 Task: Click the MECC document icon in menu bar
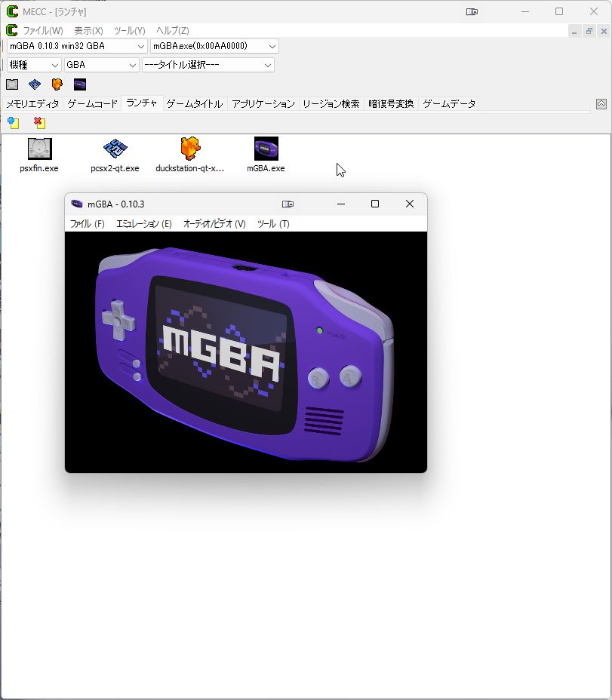click(11, 30)
